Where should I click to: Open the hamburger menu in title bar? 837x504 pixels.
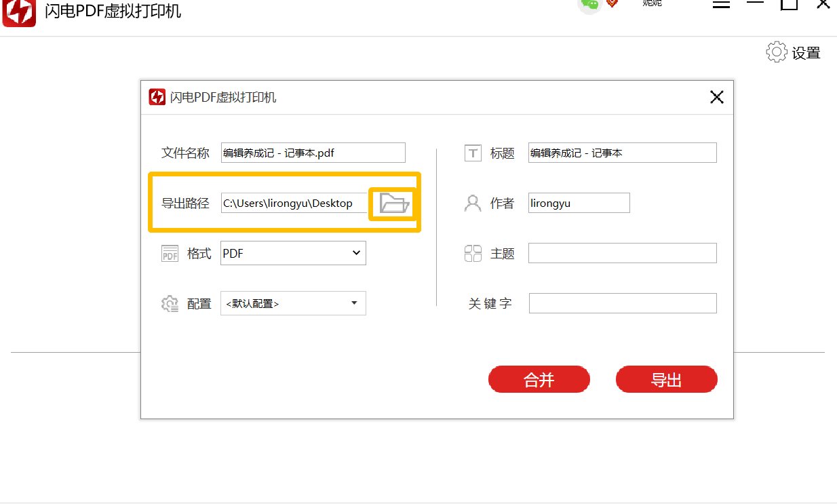click(x=721, y=3)
